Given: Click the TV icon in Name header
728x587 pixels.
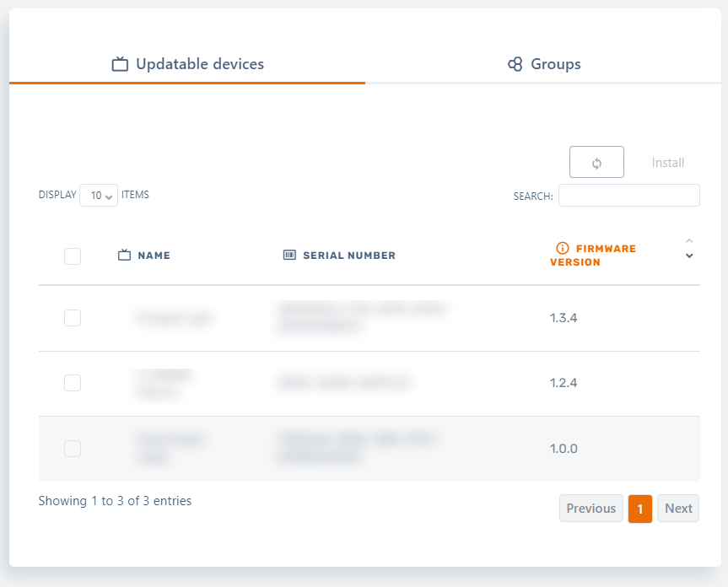Looking at the screenshot, I should pos(124,256).
